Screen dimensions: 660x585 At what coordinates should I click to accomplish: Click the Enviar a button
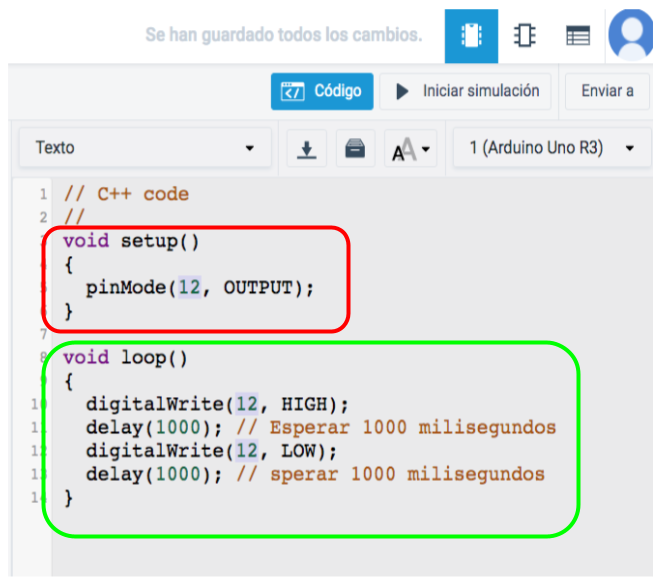click(607, 91)
